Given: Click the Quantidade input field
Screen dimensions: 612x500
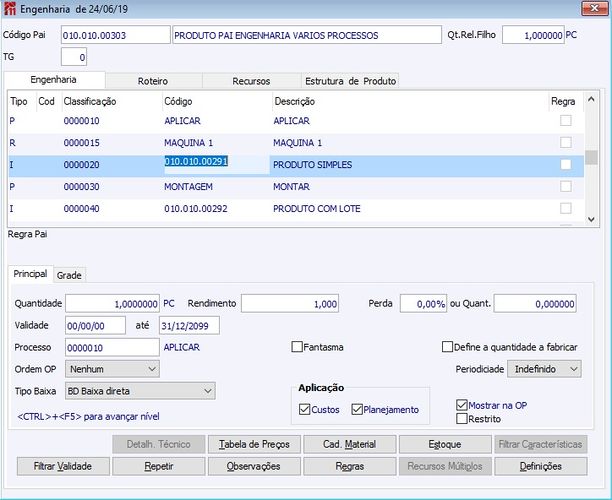Looking at the screenshot, I should click(112, 303).
